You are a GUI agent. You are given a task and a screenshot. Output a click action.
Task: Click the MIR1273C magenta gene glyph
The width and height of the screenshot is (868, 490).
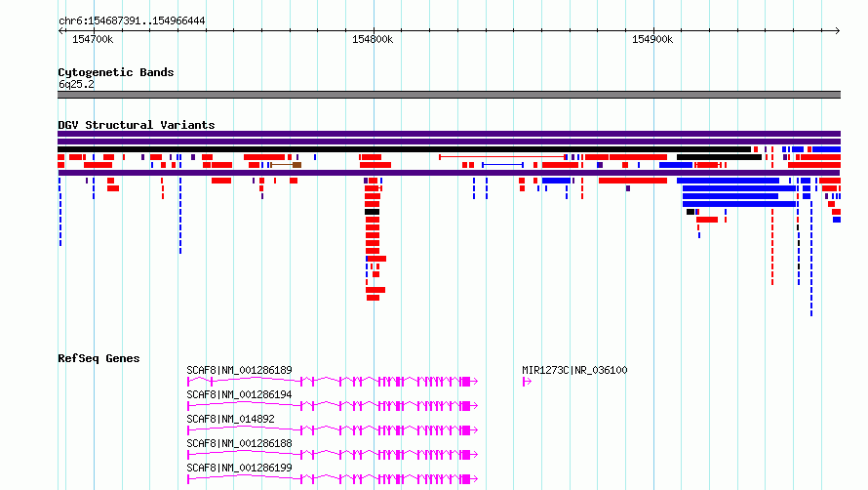click(527, 382)
